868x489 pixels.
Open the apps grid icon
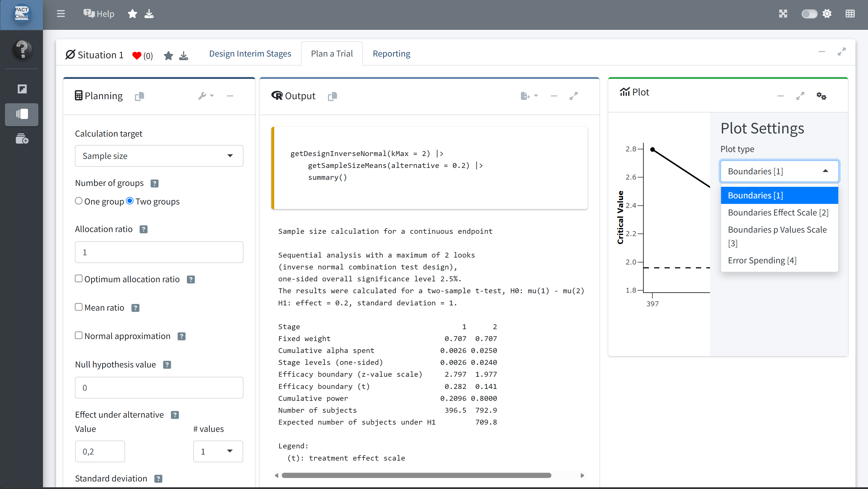point(850,14)
